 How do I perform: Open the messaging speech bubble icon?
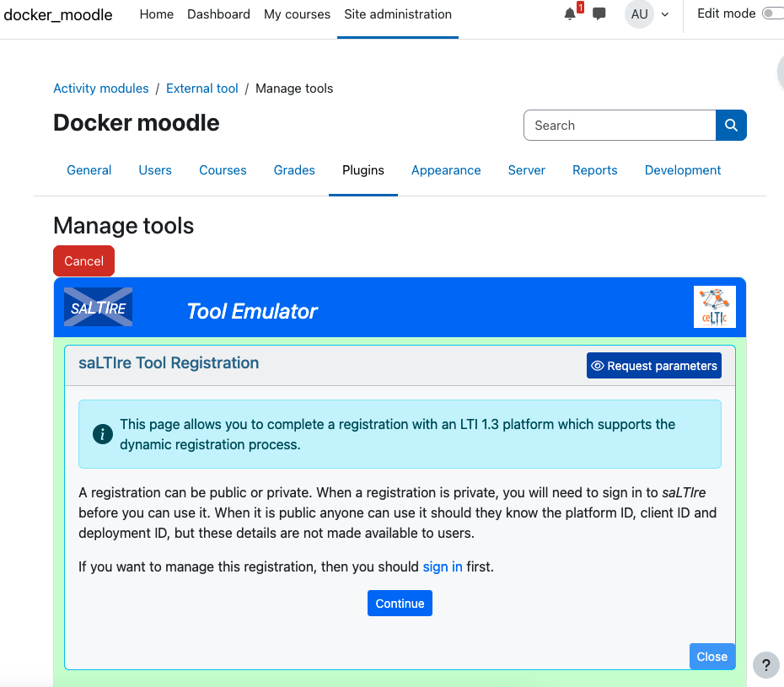[599, 14]
